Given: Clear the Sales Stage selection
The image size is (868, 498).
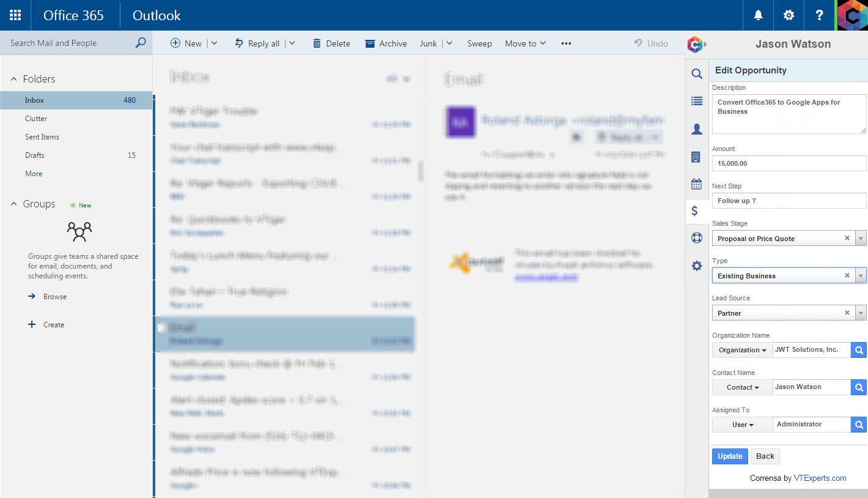Looking at the screenshot, I should tap(847, 239).
